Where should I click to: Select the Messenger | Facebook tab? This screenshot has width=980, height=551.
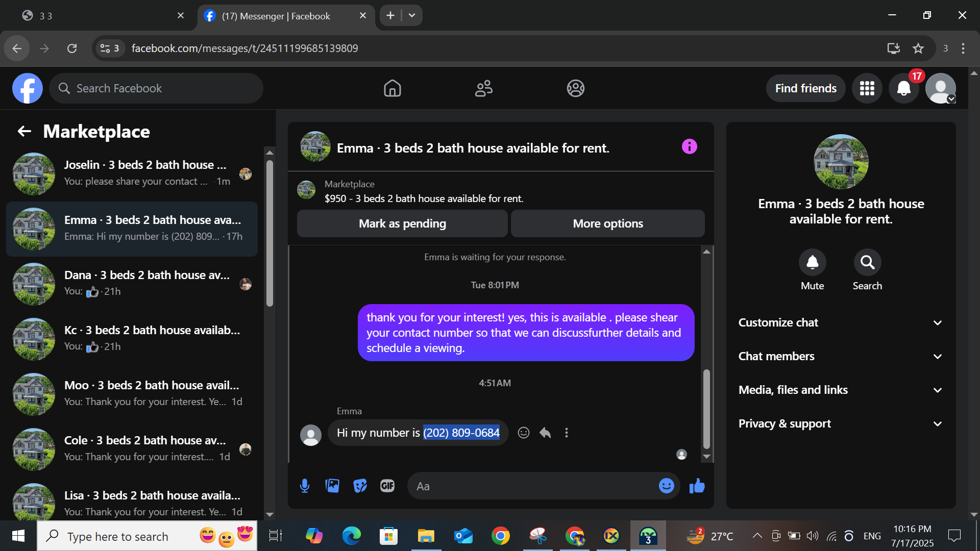(x=286, y=16)
